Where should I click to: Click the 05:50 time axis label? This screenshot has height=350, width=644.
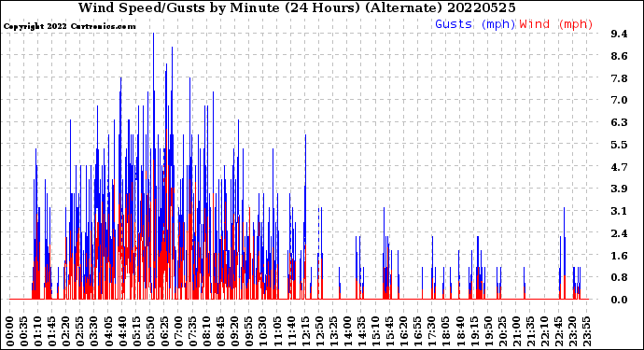150,331
